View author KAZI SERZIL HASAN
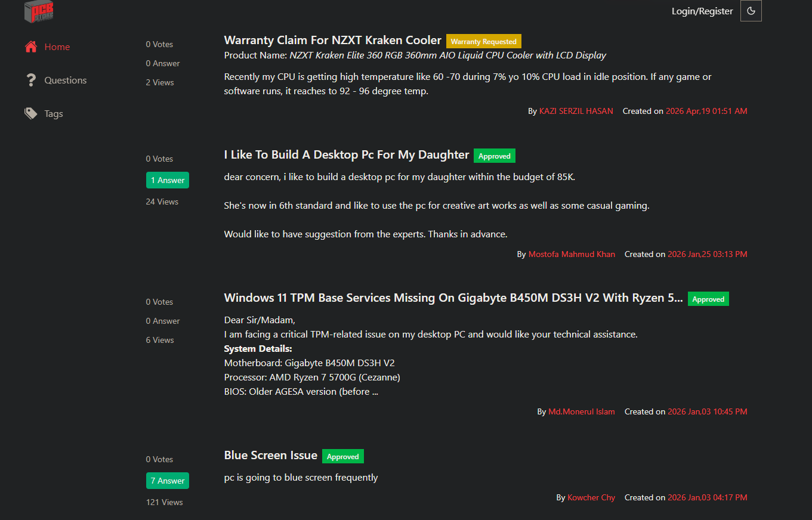This screenshot has width=812, height=520. 576,111
